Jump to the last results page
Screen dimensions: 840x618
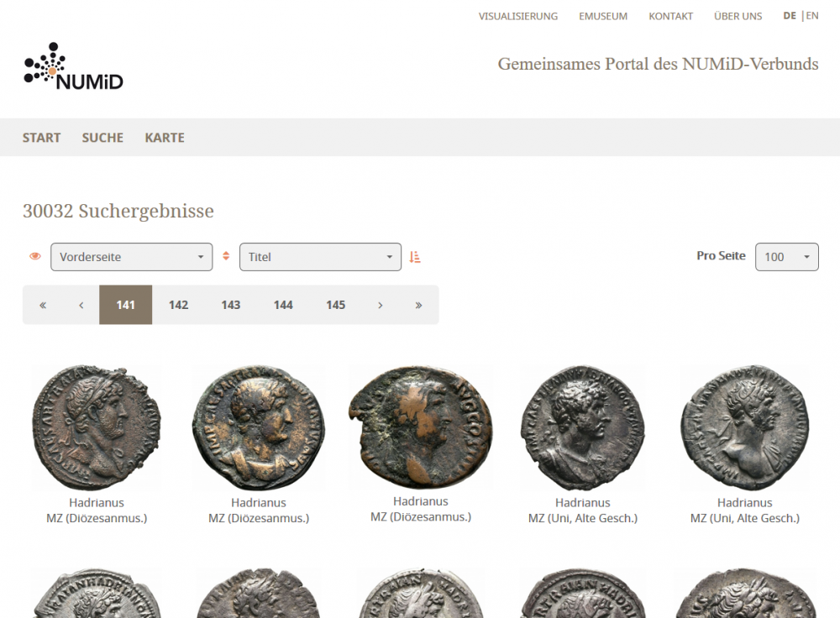tap(418, 305)
